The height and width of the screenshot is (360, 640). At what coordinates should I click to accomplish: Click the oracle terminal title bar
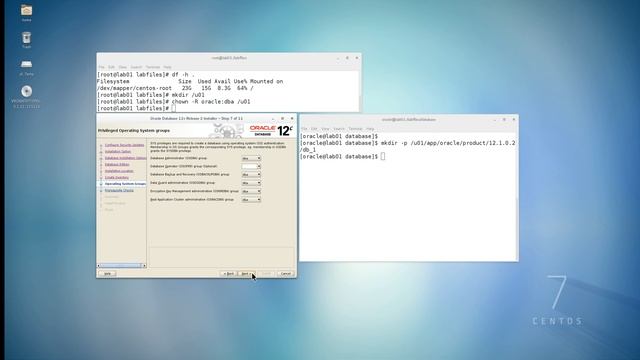(x=409, y=120)
